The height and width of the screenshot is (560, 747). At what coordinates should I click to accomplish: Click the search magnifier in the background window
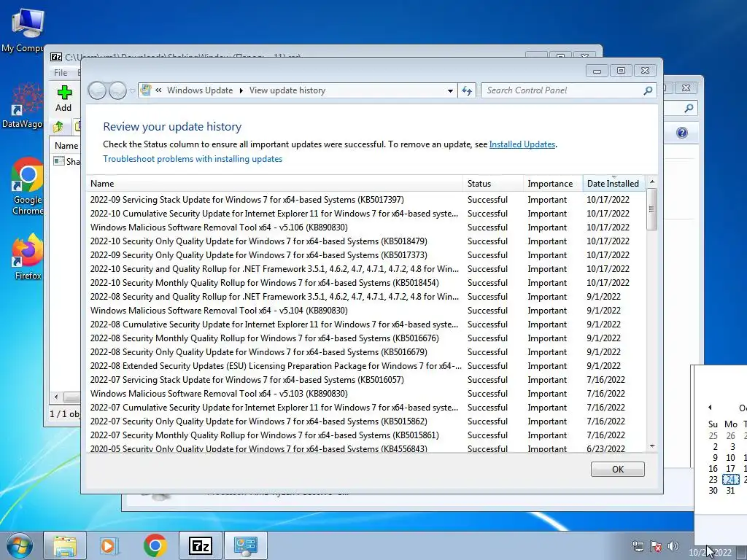click(x=689, y=108)
